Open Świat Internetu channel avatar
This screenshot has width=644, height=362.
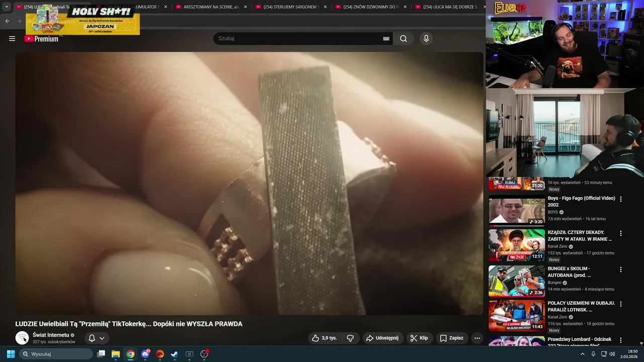click(x=22, y=338)
